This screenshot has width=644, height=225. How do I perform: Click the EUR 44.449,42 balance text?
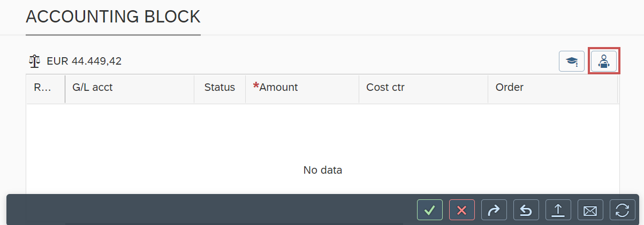pos(84,61)
